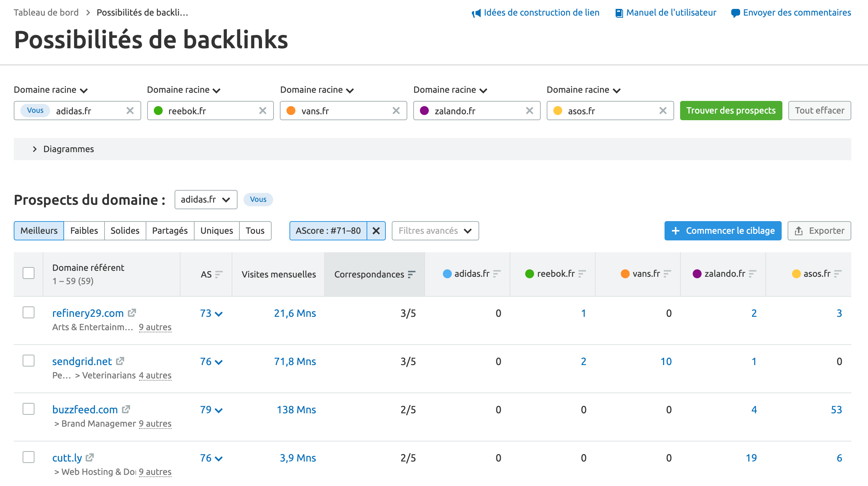Image resolution: width=868 pixels, height=486 pixels.
Task: Click the '+ Commencer le ciblage' button
Action: (723, 230)
